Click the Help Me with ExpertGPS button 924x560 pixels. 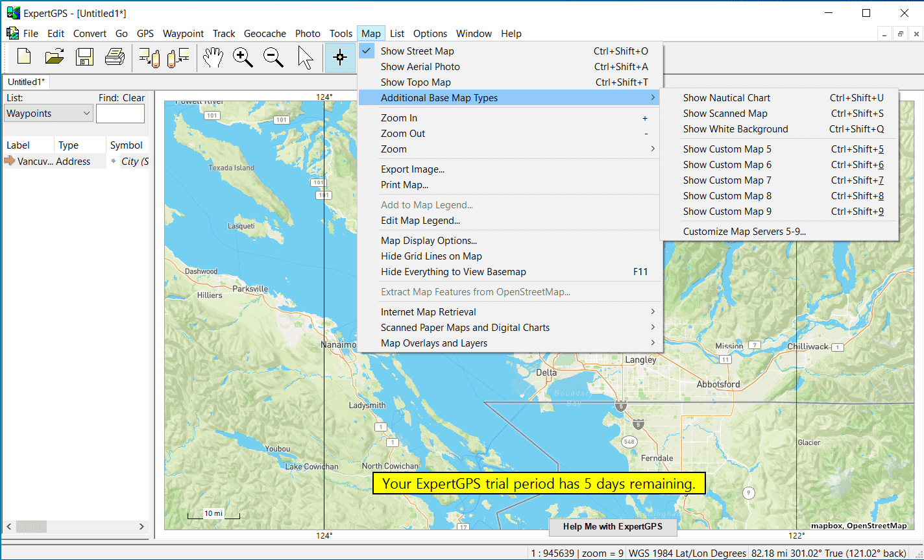pyautogui.click(x=613, y=526)
